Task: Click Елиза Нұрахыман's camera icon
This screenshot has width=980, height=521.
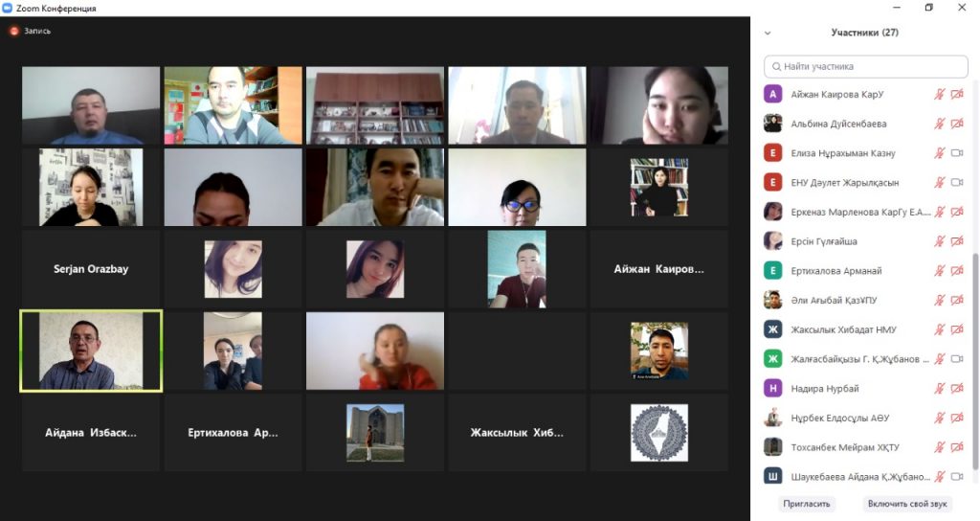Action: point(957,152)
